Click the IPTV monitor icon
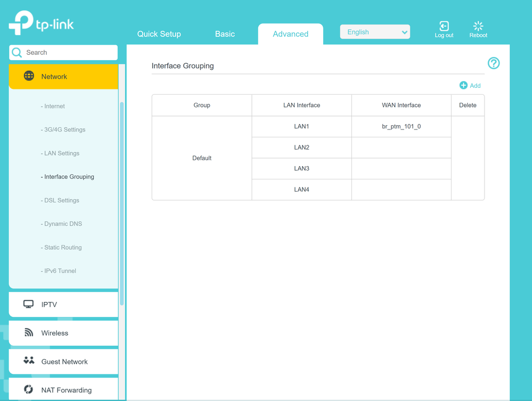Screen dimensions: 532x401 tap(28, 304)
